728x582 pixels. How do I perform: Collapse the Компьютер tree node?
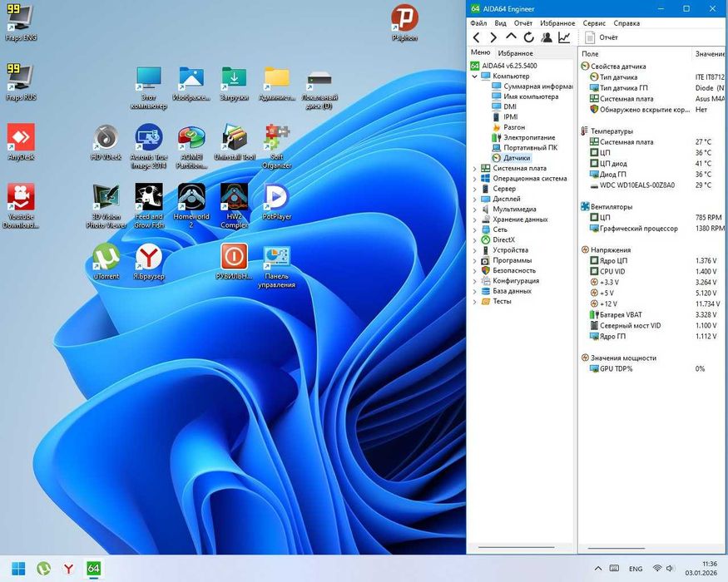[x=475, y=76]
